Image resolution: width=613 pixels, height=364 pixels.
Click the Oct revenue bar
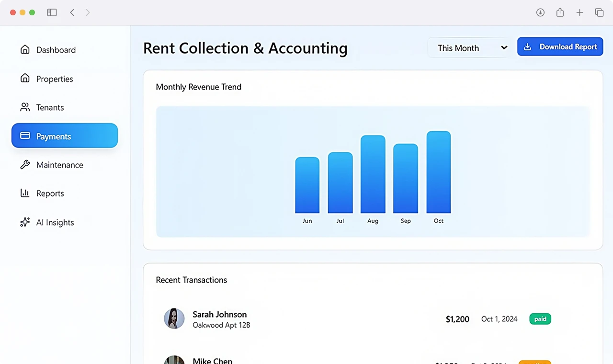point(439,172)
